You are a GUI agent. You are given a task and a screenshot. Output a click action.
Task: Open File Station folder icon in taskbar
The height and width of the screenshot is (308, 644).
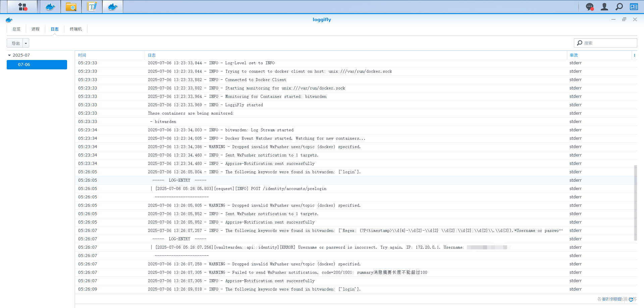[x=71, y=7]
